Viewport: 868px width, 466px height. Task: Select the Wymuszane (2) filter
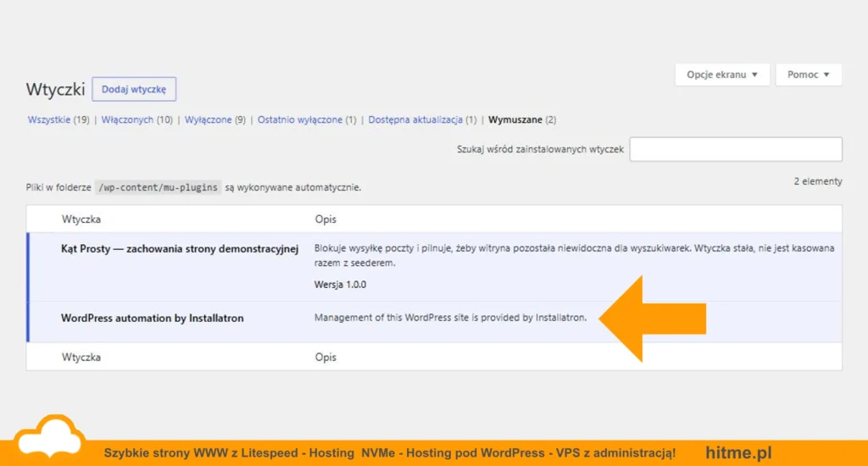(522, 119)
